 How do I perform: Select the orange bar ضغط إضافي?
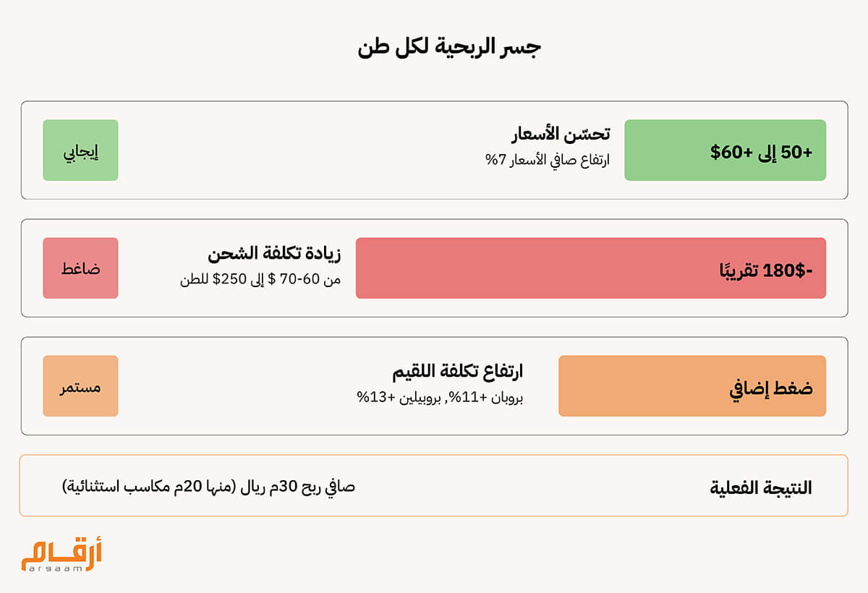click(x=692, y=386)
